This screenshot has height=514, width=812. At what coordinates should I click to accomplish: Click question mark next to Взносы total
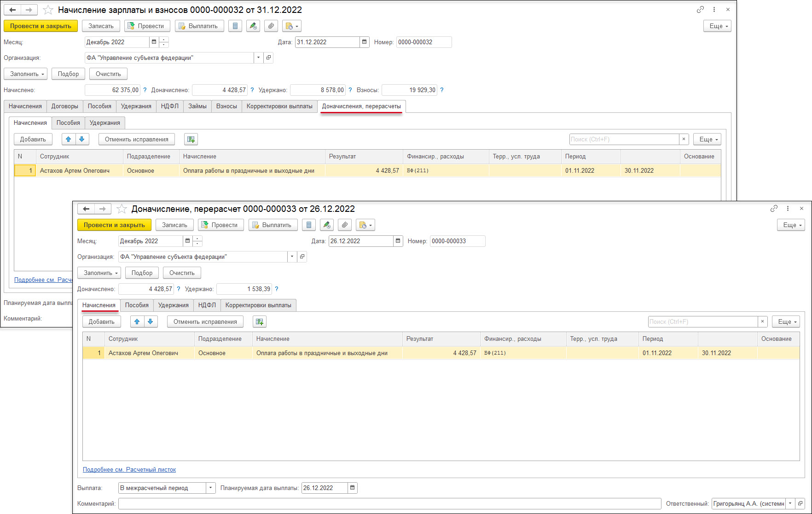point(442,90)
